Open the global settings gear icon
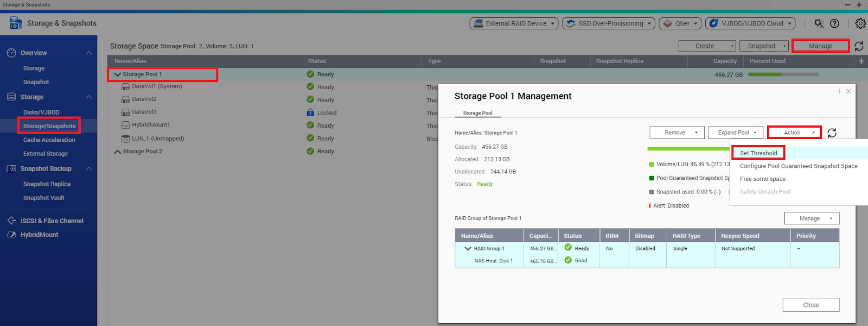 [860, 23]
